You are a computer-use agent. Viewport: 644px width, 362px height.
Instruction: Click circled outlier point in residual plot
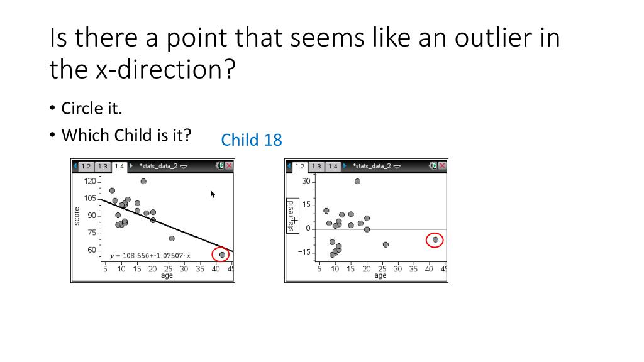click(x=435, y=239)
